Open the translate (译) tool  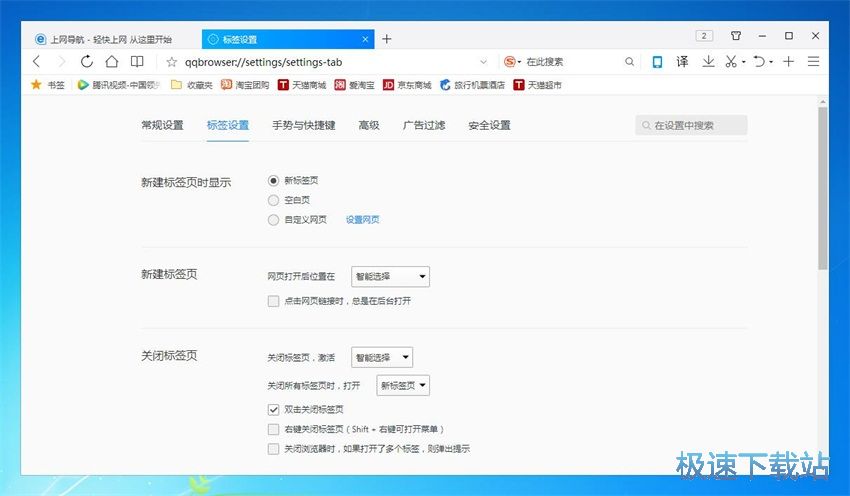682,62
